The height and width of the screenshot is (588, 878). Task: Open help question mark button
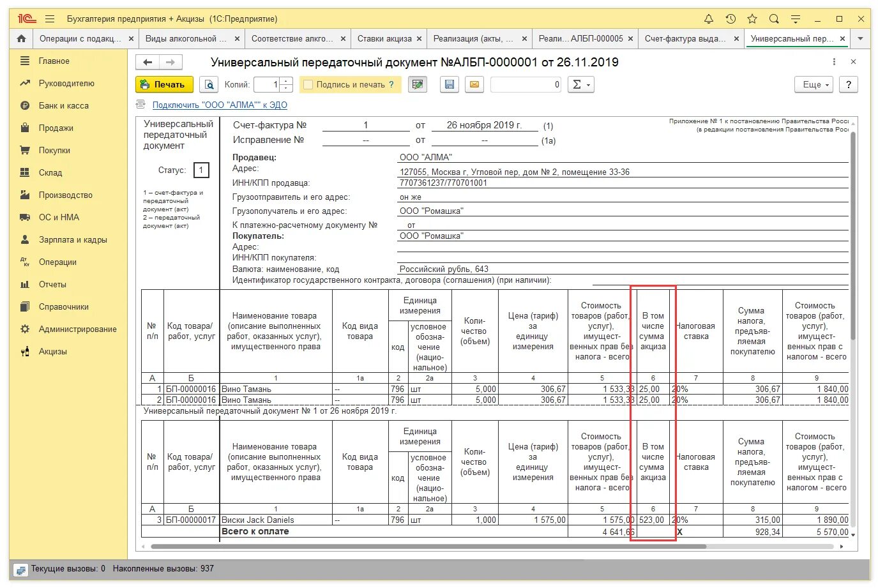coord(848,84)
